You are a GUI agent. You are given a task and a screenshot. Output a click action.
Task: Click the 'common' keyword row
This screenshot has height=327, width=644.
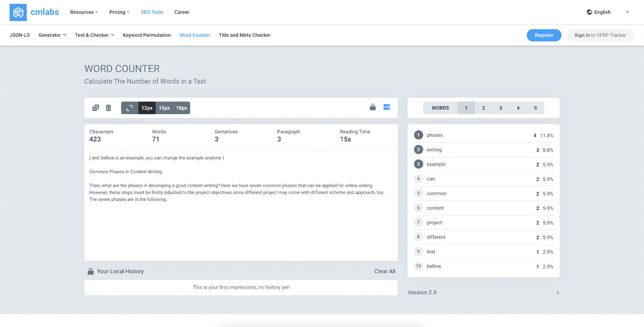[483, 193]
